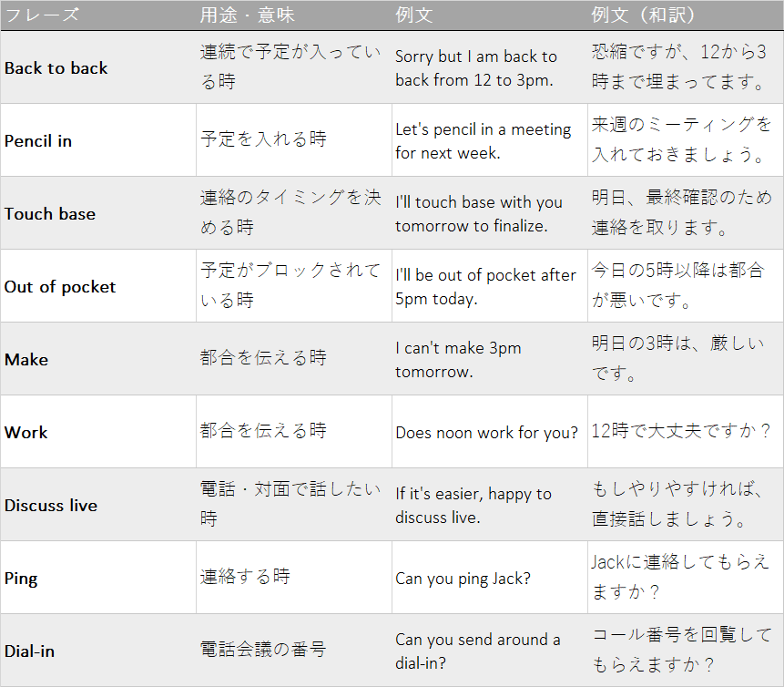This screenshot has width=784, height=687.
Task: Click the "Does noon work for you?" example
Action: coord(486,433)
